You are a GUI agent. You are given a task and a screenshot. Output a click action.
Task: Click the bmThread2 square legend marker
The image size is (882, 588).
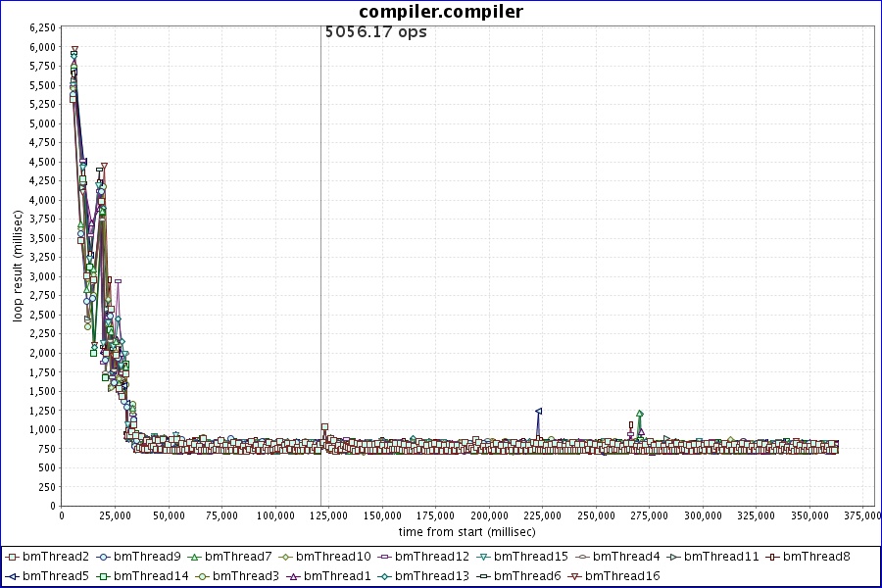tap(13, 557)
